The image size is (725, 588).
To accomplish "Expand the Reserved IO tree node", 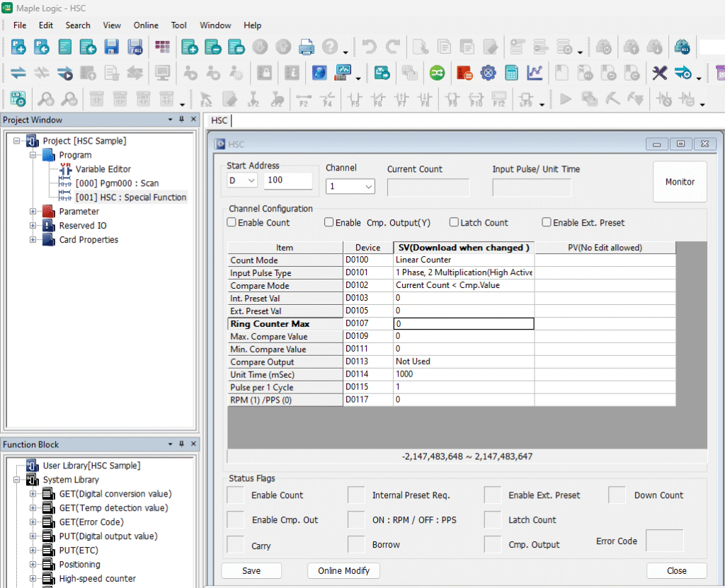I will point(33,226).
